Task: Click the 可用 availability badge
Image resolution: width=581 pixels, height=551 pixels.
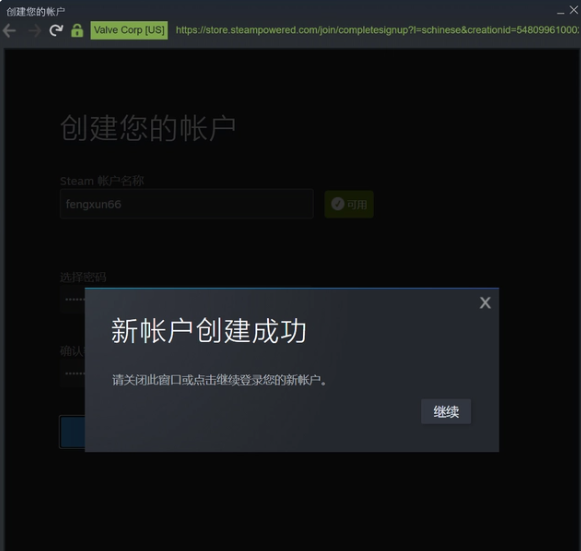Action: pyautogui.click(x=349, y=204)
